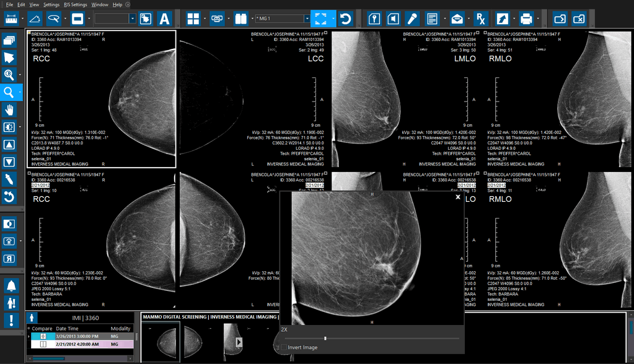
Task: Toggle the Invert Image checkbox
Action: [x=284, y=347]
